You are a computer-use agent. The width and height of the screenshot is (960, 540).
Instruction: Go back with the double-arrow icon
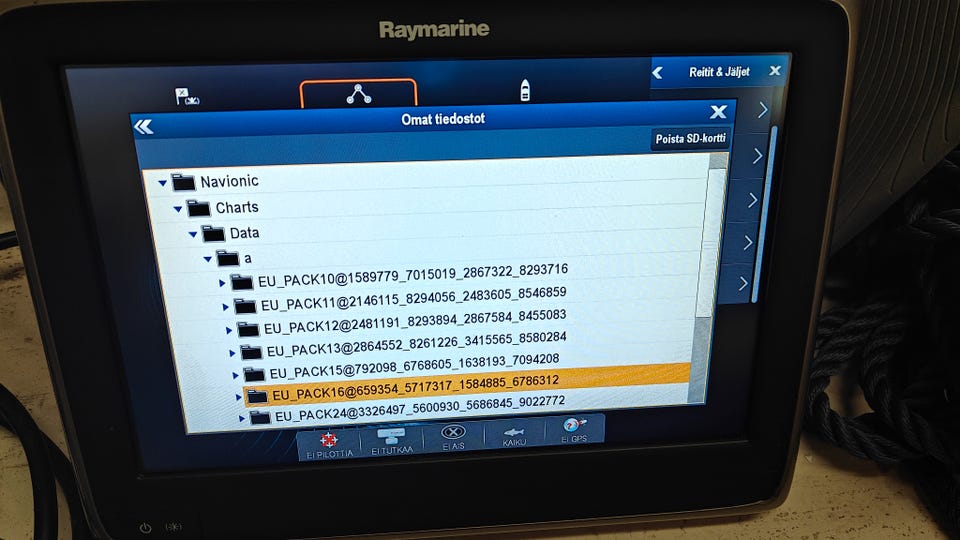(x=143, y=127)
